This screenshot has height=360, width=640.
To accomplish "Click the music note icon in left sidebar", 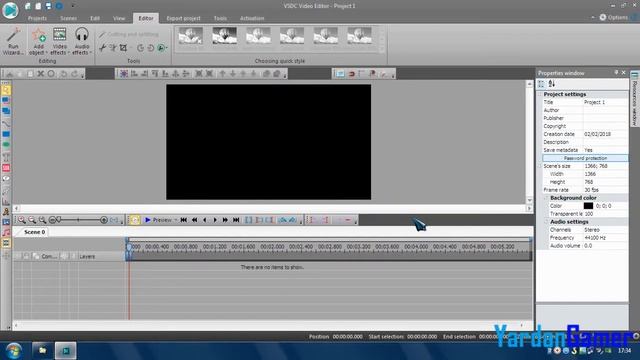I will (x=6, y=233).
